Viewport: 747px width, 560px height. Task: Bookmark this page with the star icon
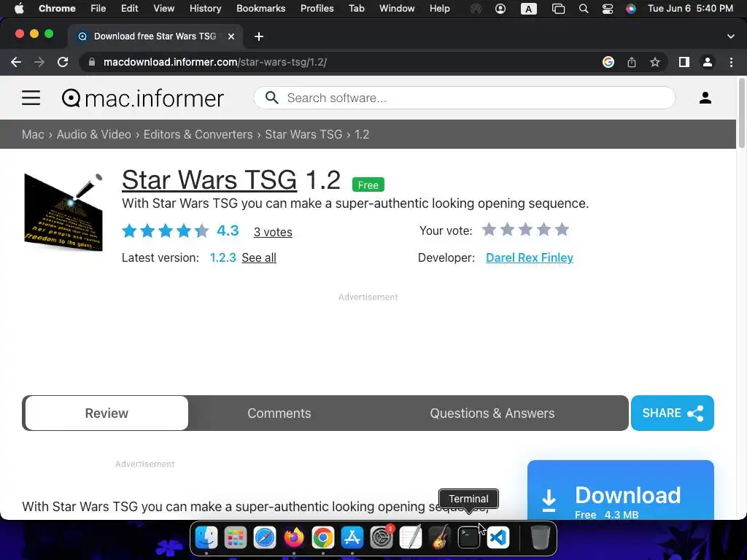click(x=655, y=62)
